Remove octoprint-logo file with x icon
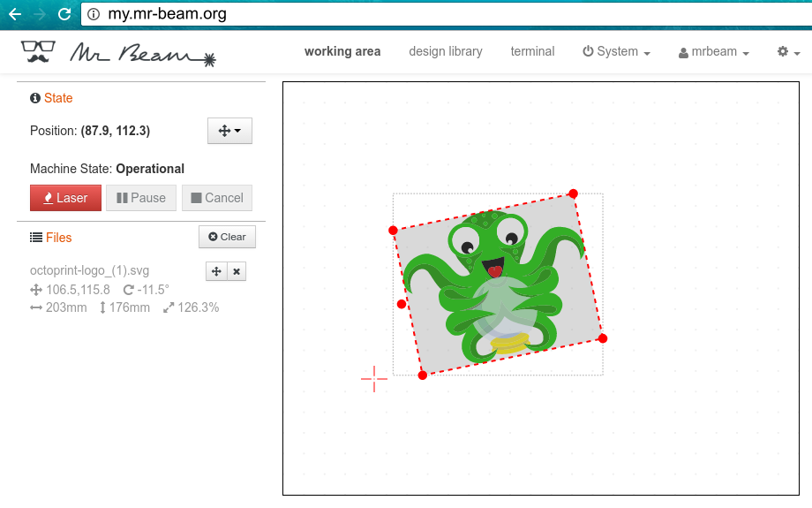812x508 pixels. 237,271
